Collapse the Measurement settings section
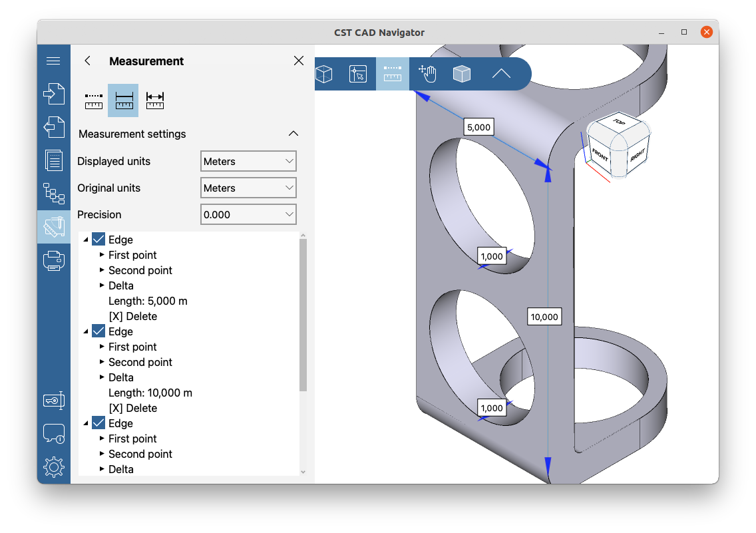The width and height of the screenshot is (756, 533). (293, 134)
